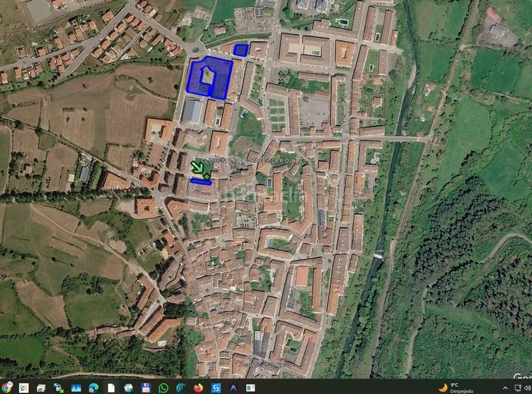Select the large blue highlighted parcel
The image size is (532, 394).
pos(209,78)
